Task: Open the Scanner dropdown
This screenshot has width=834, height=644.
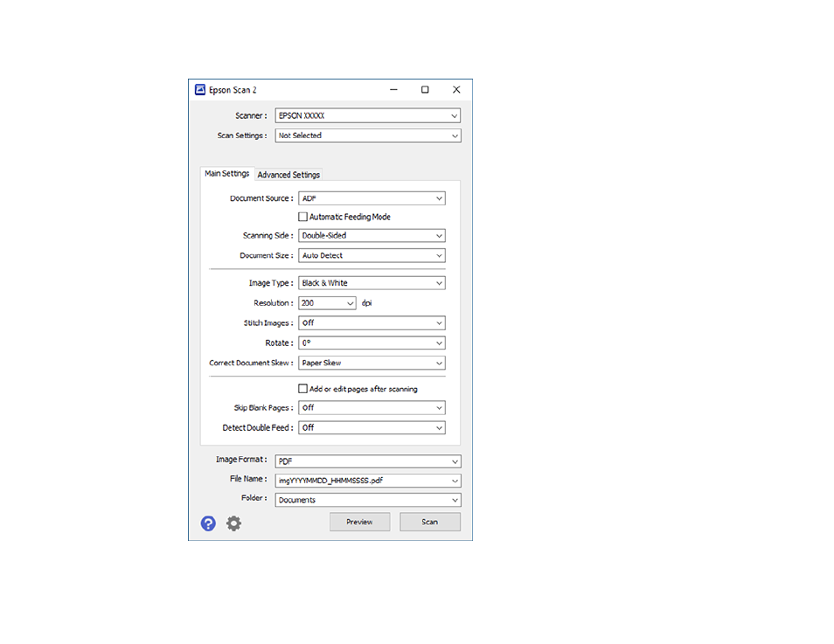Action: 367,115
